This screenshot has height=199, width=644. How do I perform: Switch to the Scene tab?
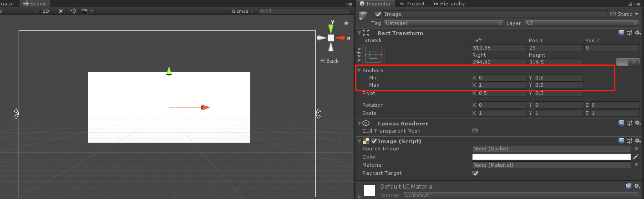coord(35,4)
